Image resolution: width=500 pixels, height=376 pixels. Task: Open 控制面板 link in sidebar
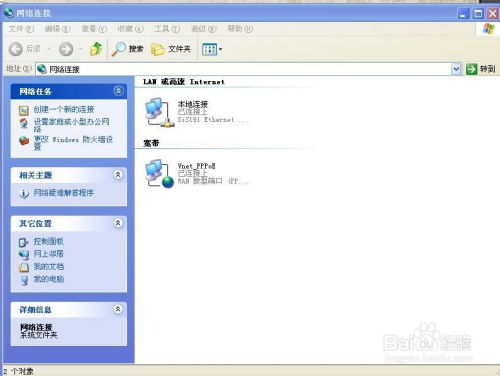click(x=48, y=241)
